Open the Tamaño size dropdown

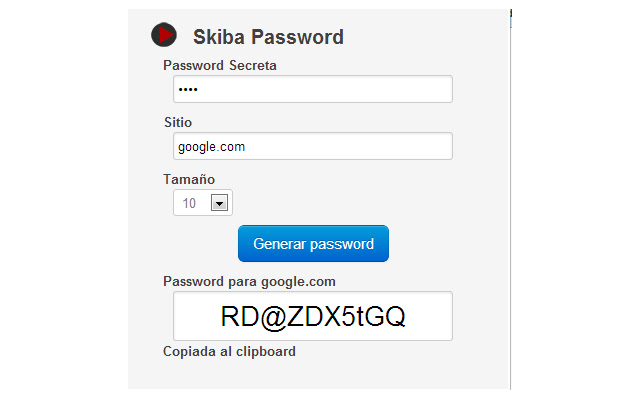tap(203, 203)
